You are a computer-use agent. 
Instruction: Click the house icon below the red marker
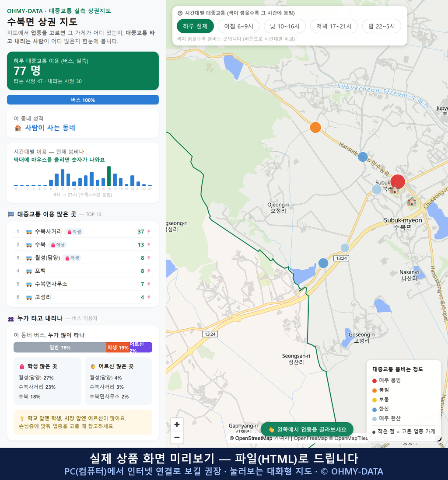pos(394,189)
